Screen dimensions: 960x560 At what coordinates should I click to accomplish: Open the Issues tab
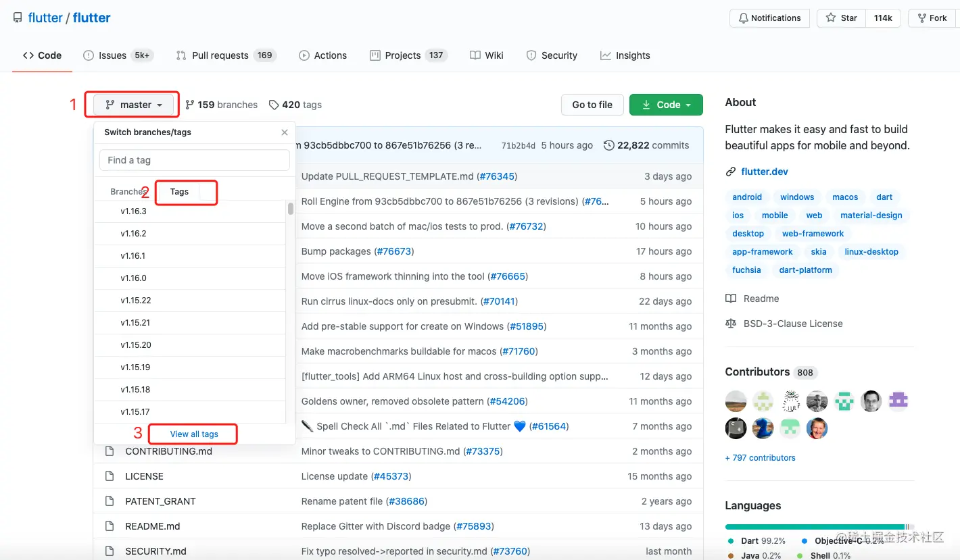[x=118, y=55]
